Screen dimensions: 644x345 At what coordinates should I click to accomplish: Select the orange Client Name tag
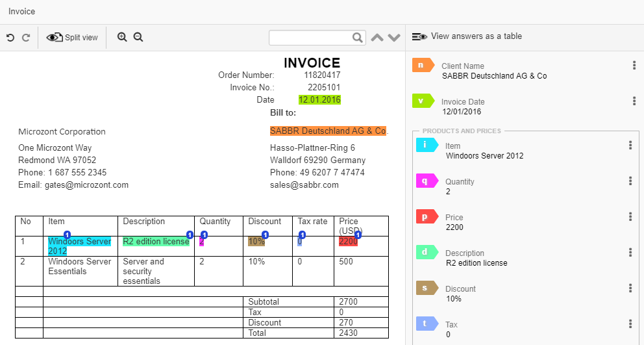coord(423,65)
